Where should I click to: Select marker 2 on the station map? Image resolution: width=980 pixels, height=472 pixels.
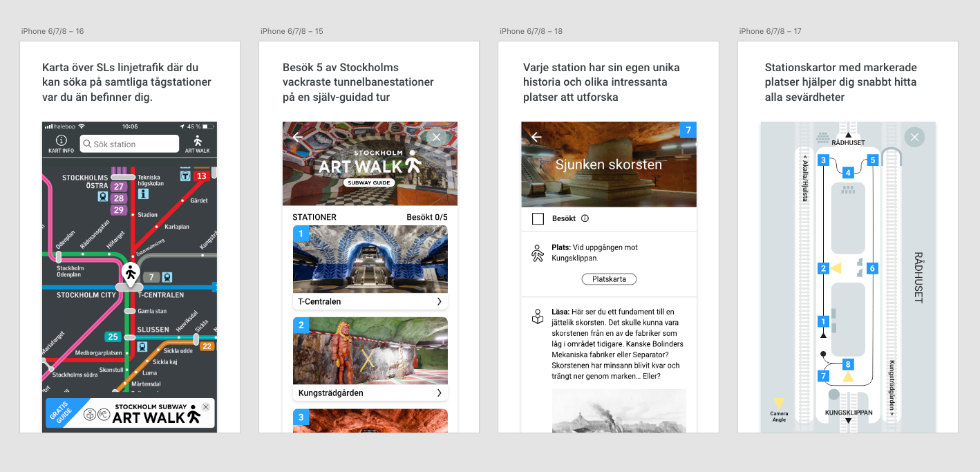point(823,268)
